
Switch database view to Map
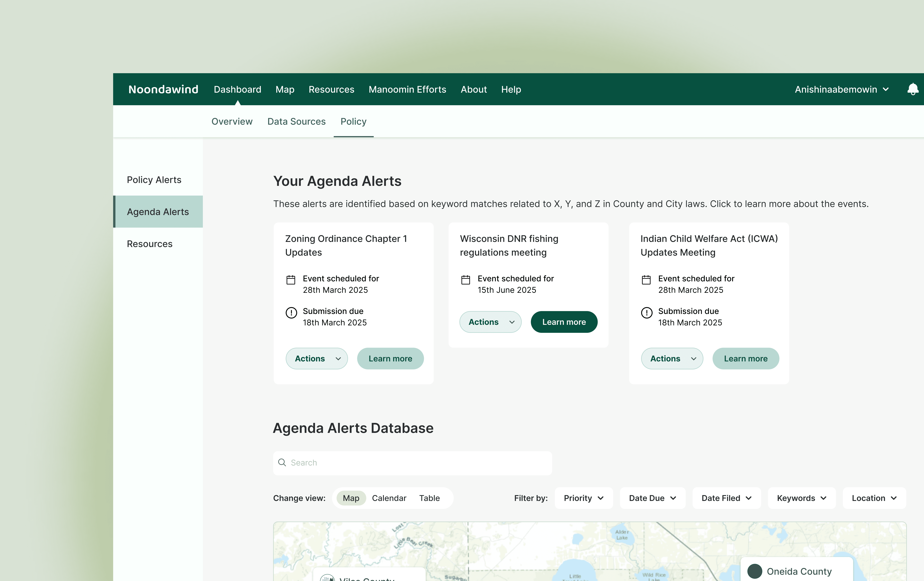click(351, 498)
